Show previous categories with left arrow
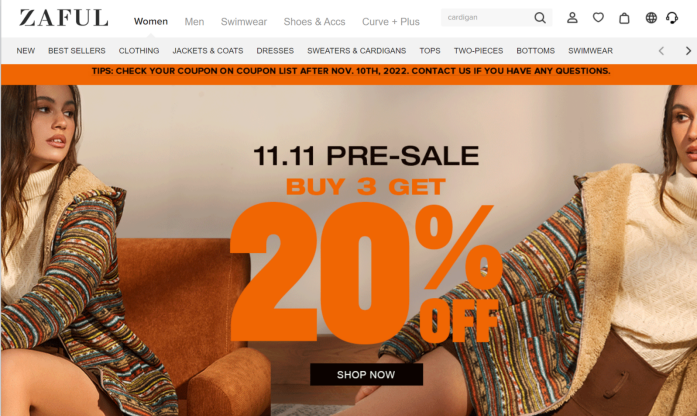Viewport: 697px width, 416px height. 661,51
